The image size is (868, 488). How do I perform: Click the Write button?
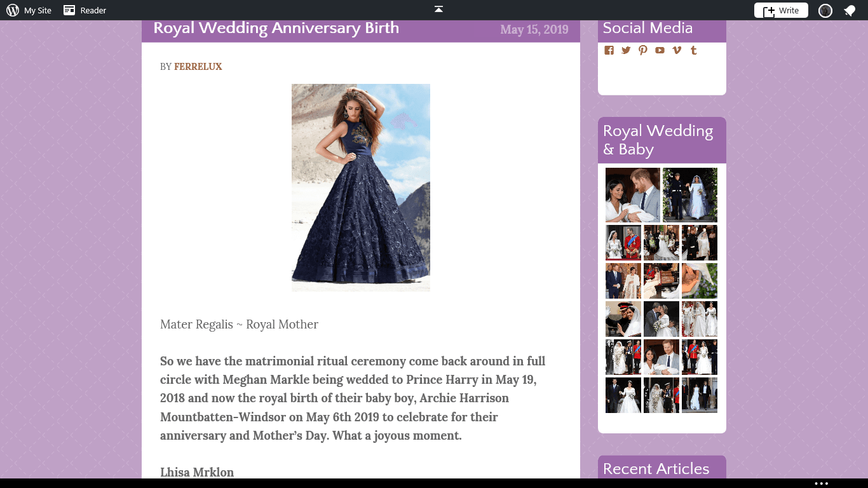(x=781, y=10)
